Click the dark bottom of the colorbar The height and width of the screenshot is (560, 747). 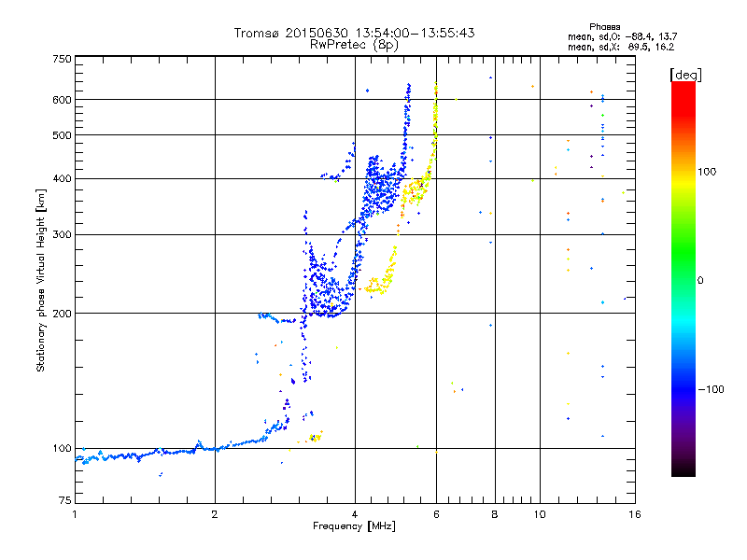point(684,467)
